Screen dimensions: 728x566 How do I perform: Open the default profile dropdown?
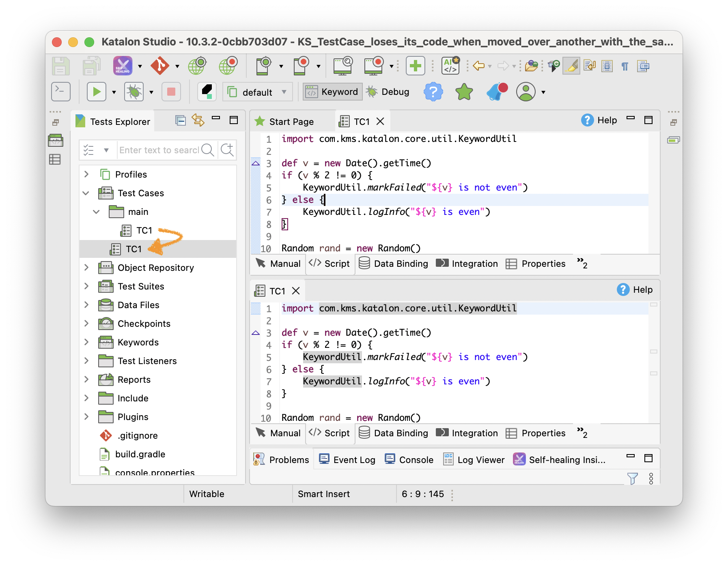coord(257,92)
